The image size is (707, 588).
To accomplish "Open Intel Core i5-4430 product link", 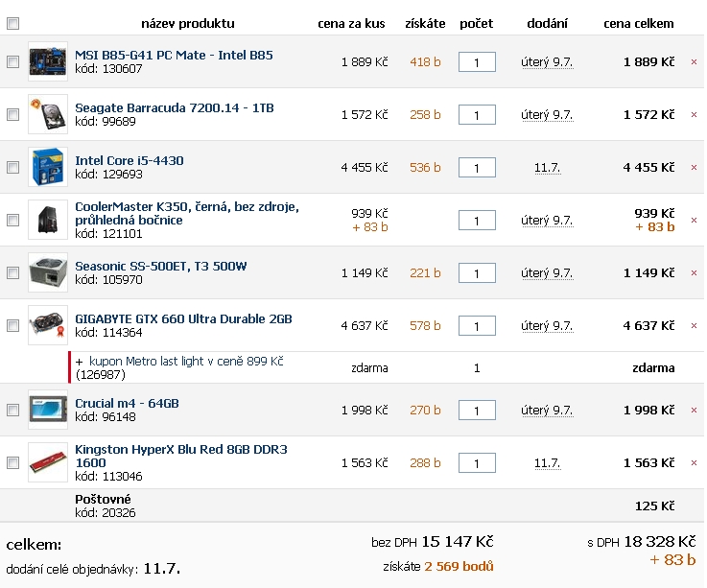I will click(129, 160).
